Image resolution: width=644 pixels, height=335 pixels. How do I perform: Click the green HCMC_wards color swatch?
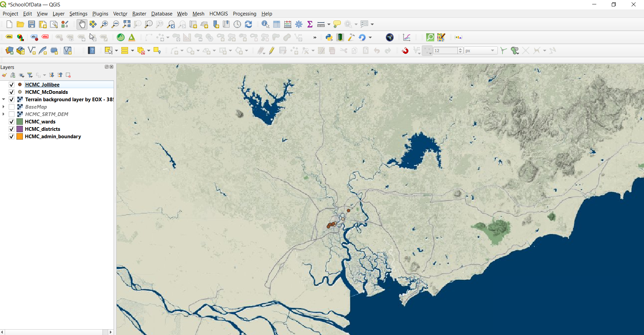pos(20,122)
